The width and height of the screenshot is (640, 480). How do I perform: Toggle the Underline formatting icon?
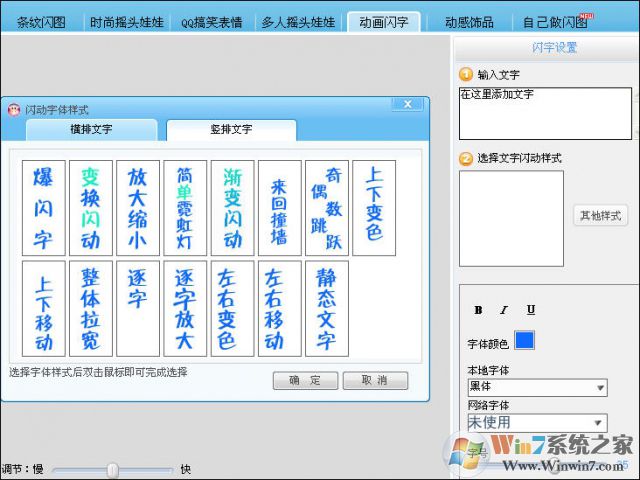coord(531,310)
